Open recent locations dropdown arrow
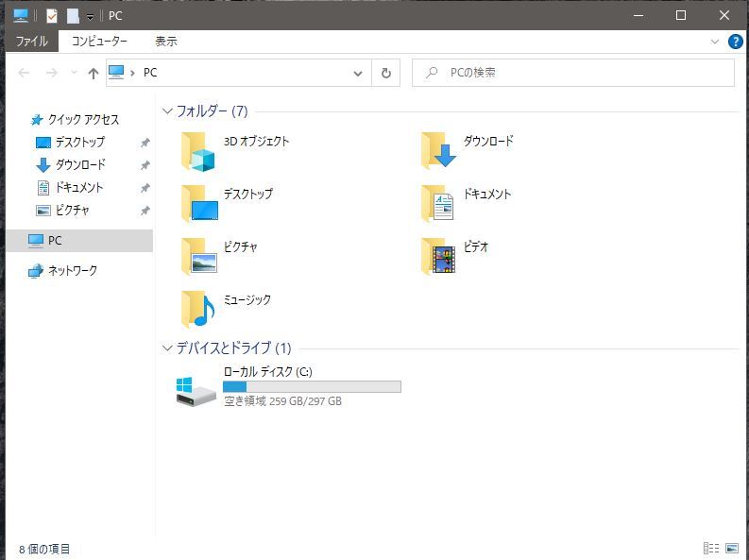749x560 pixels. click(x=74, y=73)
